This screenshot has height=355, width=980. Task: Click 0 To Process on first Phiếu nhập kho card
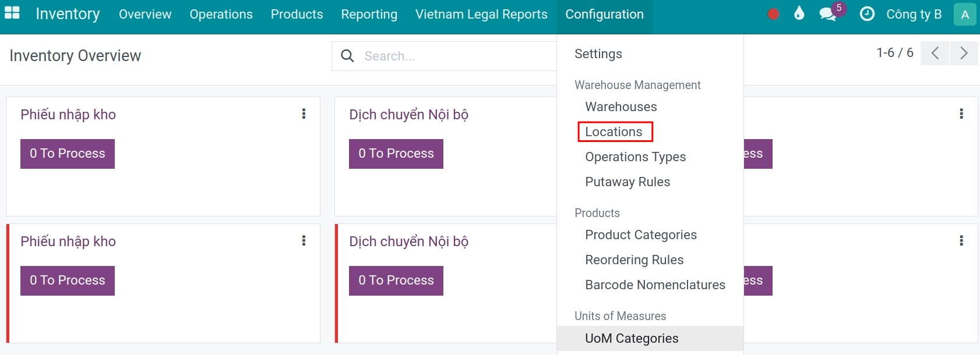click(x=68, y=154)
